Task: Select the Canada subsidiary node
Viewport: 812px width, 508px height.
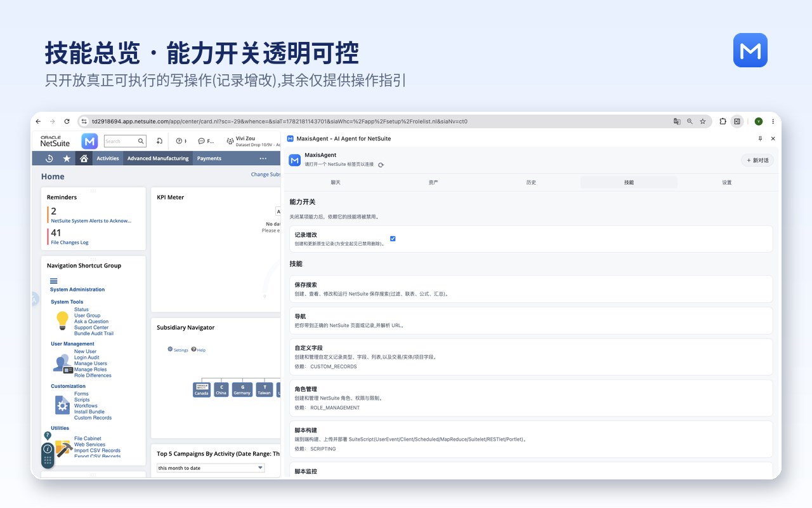Action: point(202,390)
